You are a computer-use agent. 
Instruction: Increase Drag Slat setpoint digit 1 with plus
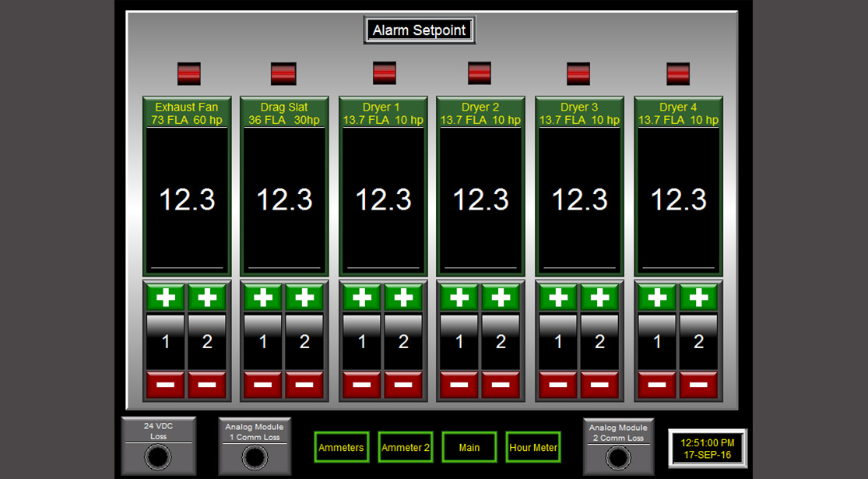pyautogui.click(x=263, y=298)
